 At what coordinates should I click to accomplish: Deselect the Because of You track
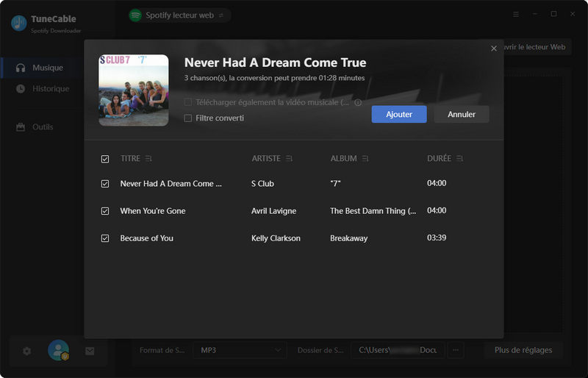pyautogui.click(x=104, y=238)
